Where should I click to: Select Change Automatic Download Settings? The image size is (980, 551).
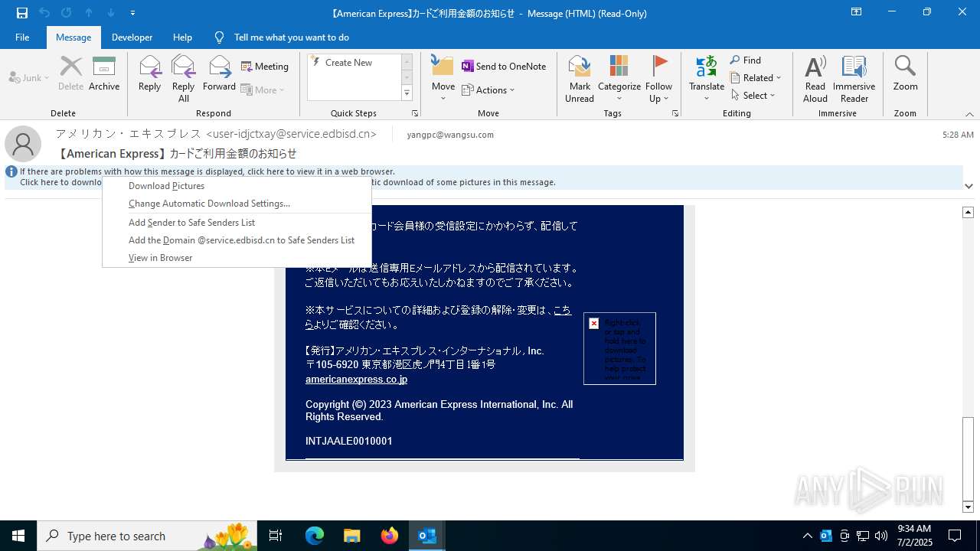pyautogui.click(x=237, y=204)
